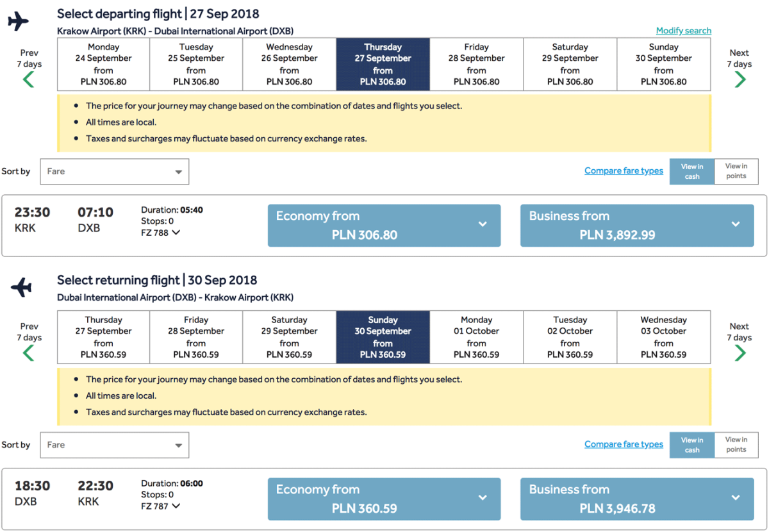Go to next 7 days for departing flight

(740, 79)
